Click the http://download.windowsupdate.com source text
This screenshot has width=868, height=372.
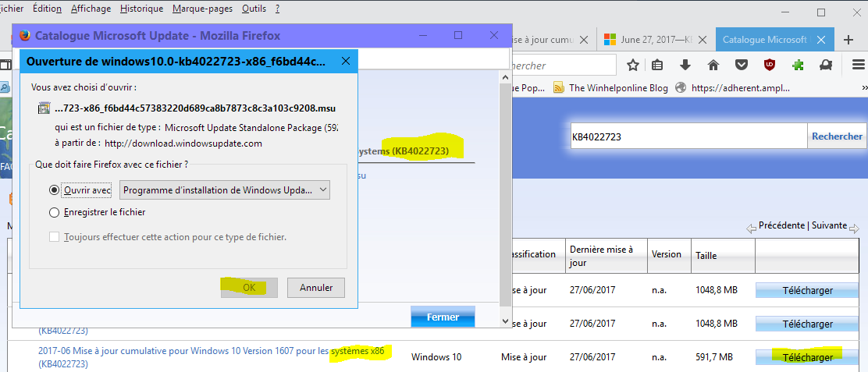pyautogui.click(x=183, y=143)
